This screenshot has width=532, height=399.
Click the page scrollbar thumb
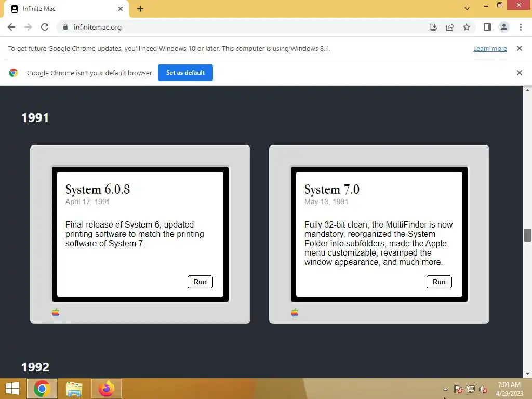(x=527, y=235)
